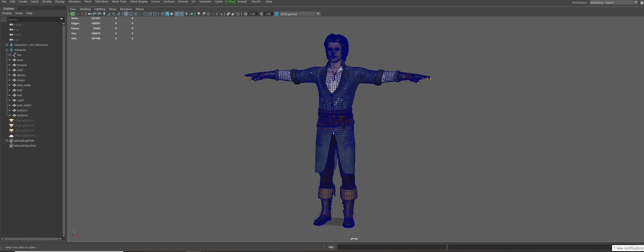Viewport: 644px width, 252px height.
Task: Toggle the Safe Title display
Action: click(x=155, y=14)
